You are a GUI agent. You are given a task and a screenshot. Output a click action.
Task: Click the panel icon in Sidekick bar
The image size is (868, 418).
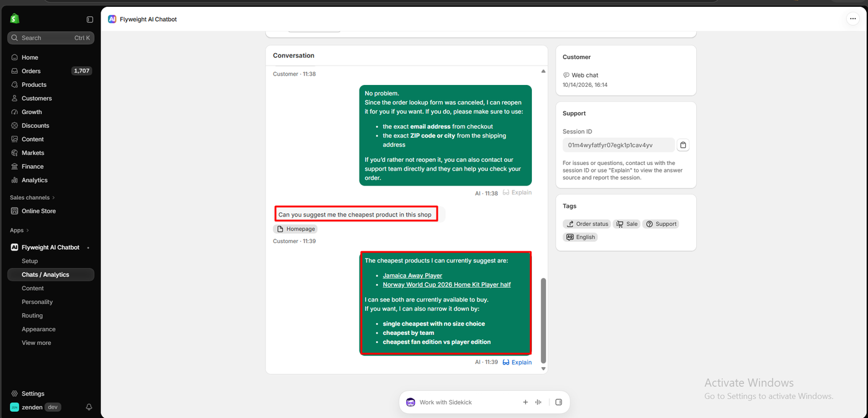tap(559, 402)
